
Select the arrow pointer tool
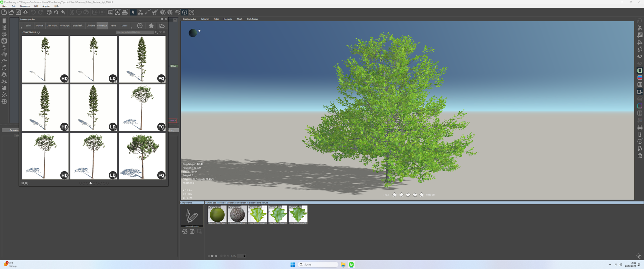[x=133, y=12]
